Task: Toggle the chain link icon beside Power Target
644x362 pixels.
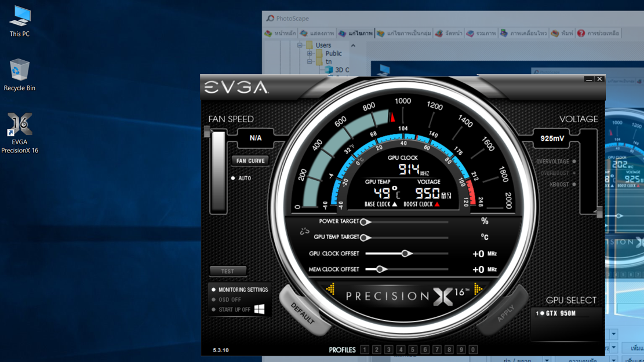Action: tap(304, 232)
